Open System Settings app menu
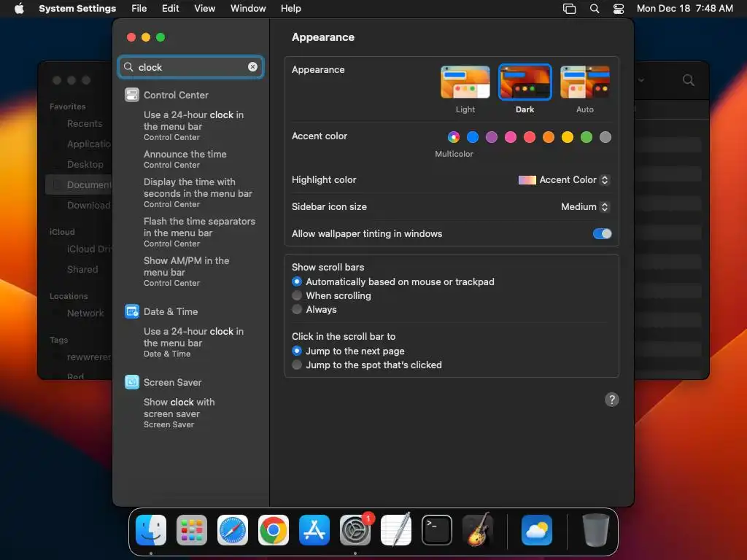 tap(77, 8)
